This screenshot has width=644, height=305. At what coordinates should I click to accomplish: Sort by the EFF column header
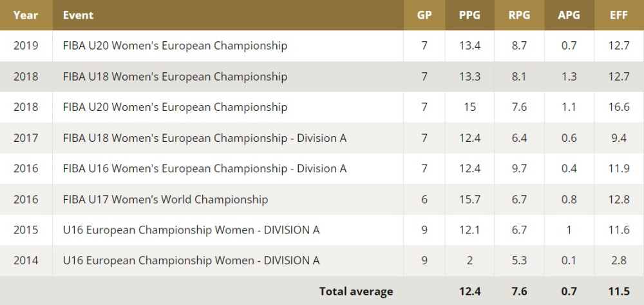619,15
